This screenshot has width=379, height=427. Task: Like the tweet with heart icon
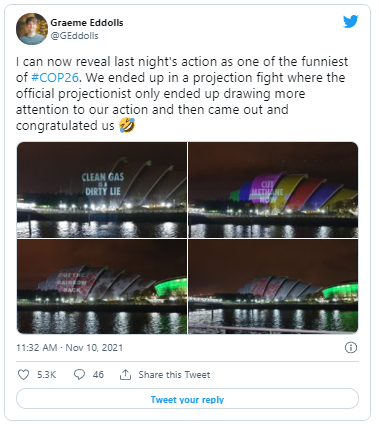click(23, 375)
